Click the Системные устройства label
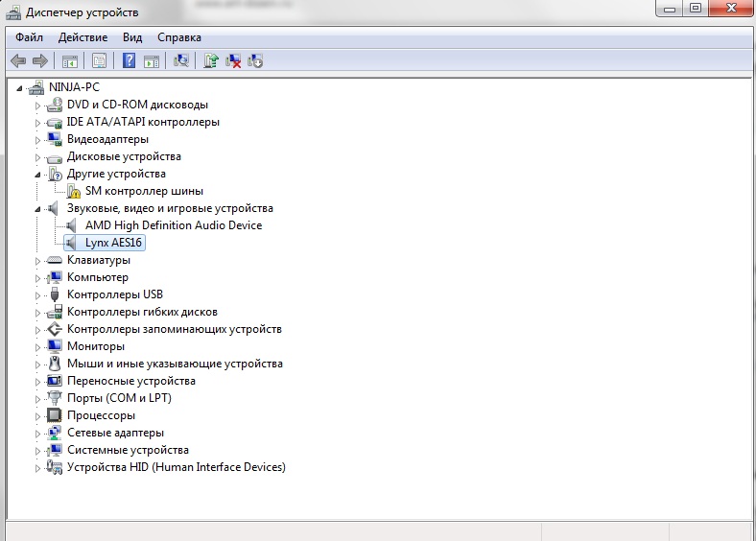756x541 pixels. pyautogui.click(x=128, y=450)
